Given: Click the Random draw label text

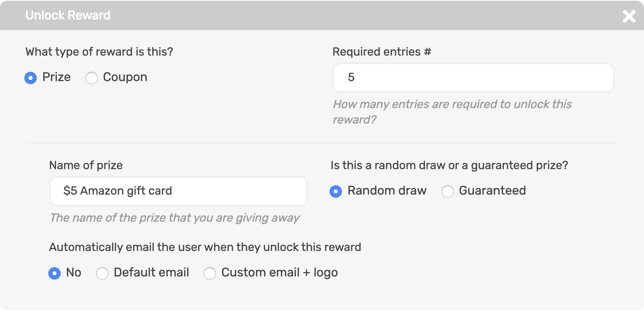Looking at the screenshot, I should coord(387,191).
